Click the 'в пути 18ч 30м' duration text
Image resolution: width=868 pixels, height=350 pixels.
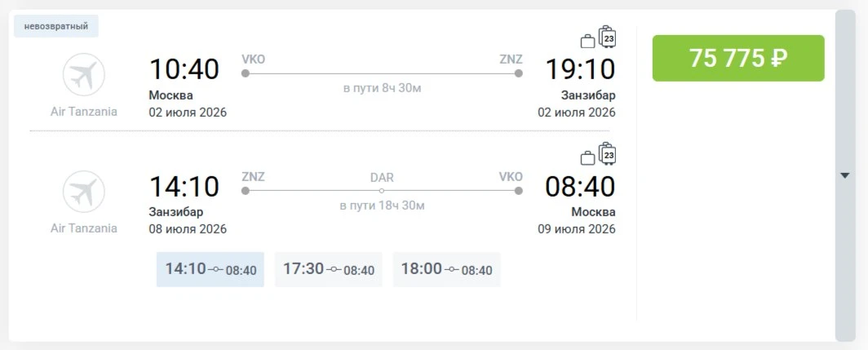(382, 206)
